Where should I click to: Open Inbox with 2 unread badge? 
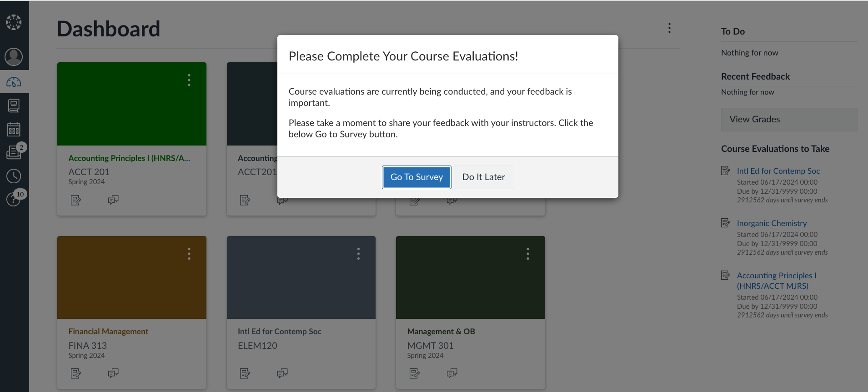(14, 152)
